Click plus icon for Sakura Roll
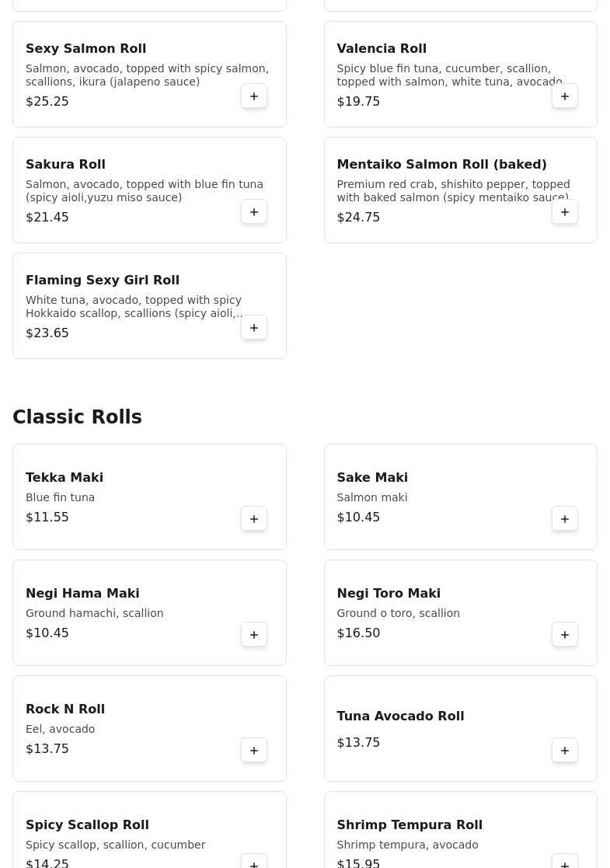The height and width of the screenshot is (868, 610). [254, 212]
